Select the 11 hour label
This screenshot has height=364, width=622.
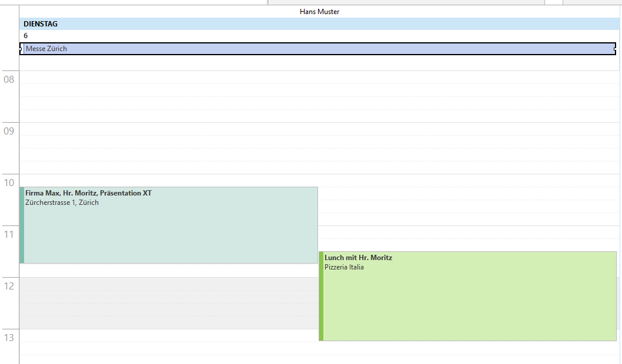(x=9, y=234)
